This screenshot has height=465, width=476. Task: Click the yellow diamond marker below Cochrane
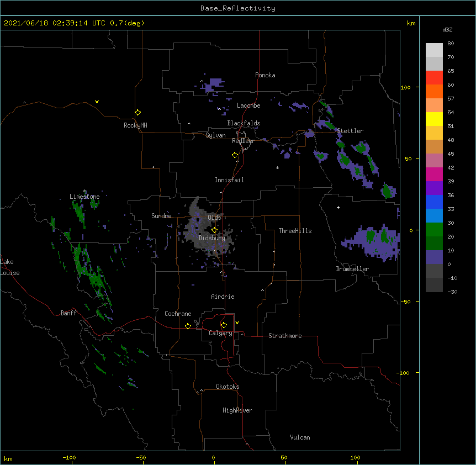[x=188, y=326]
